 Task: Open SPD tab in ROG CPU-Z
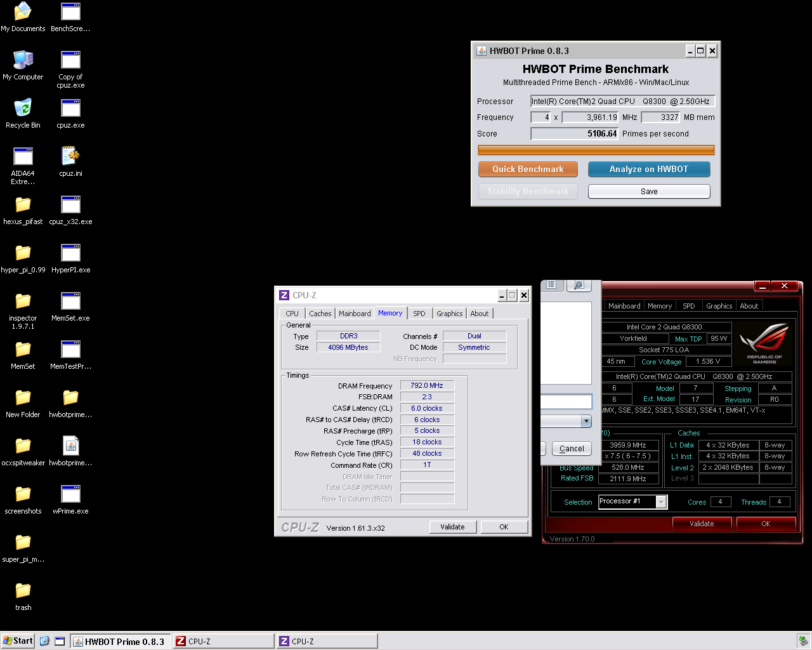point(689,306)
